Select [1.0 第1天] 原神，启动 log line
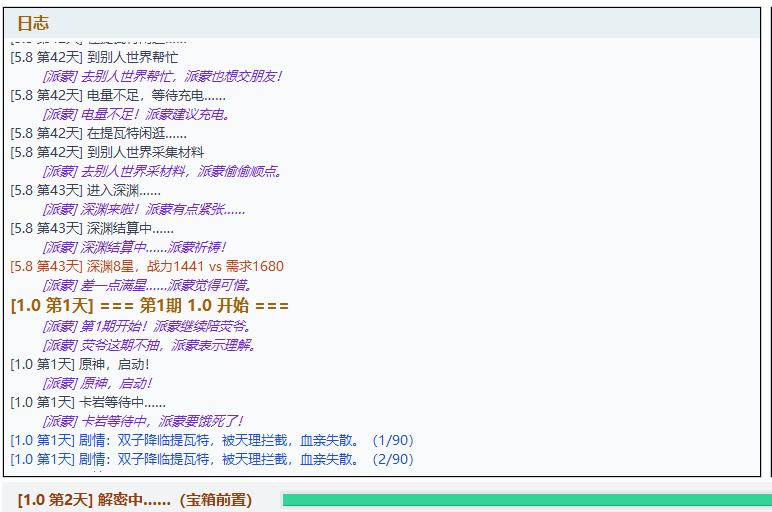Viewport: 772px width, 512px height. pos(80,364)
